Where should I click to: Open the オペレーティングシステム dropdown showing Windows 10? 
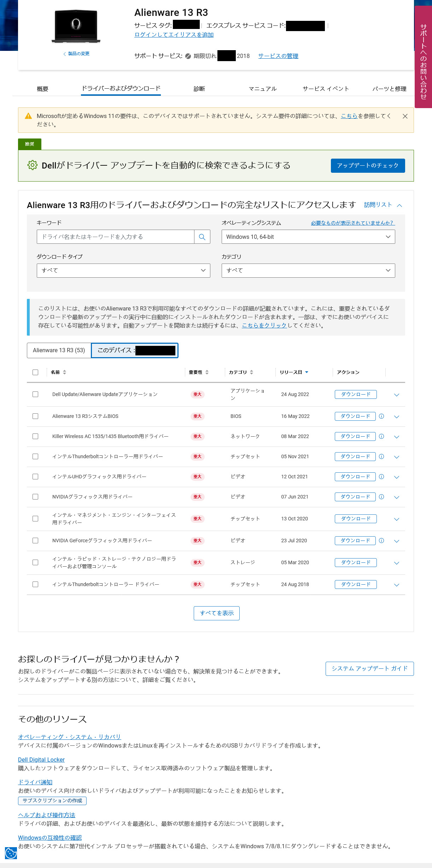(308, 237)
